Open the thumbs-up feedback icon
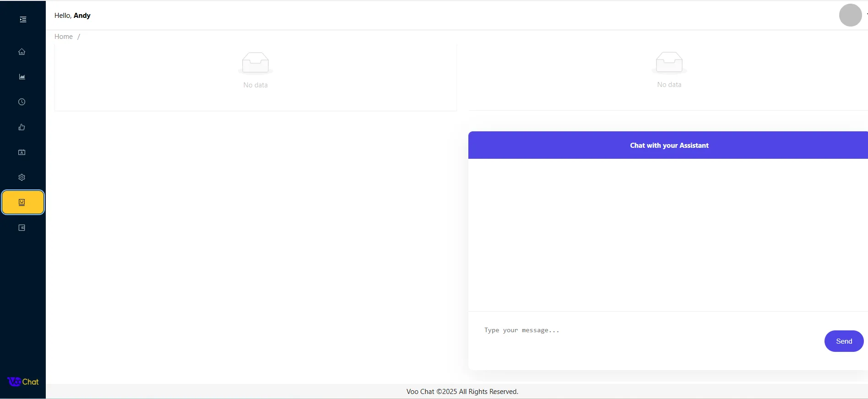 tap(22, 127)
